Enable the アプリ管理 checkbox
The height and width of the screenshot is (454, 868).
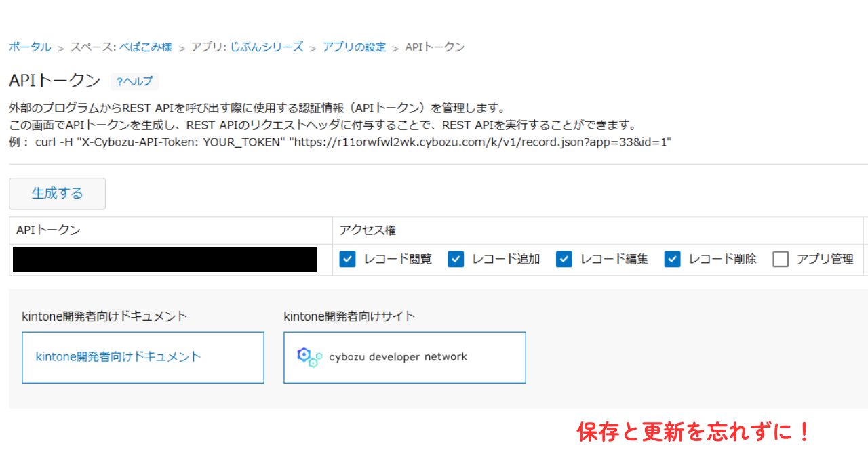[x=781, y=259]
